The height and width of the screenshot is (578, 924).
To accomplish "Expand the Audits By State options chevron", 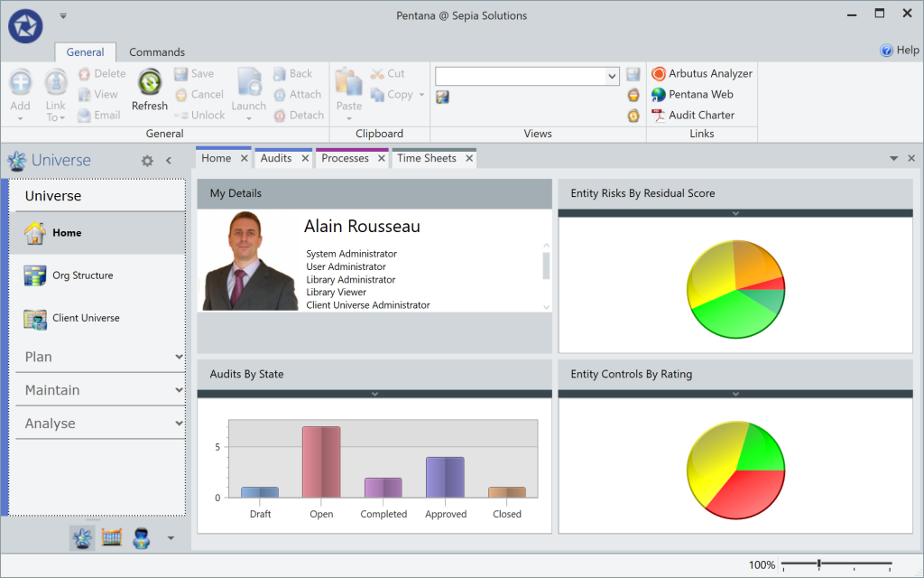I will click(374, 394).
